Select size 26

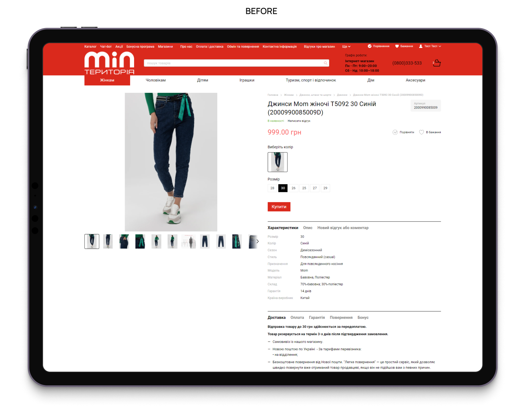(x=293, y=188)
